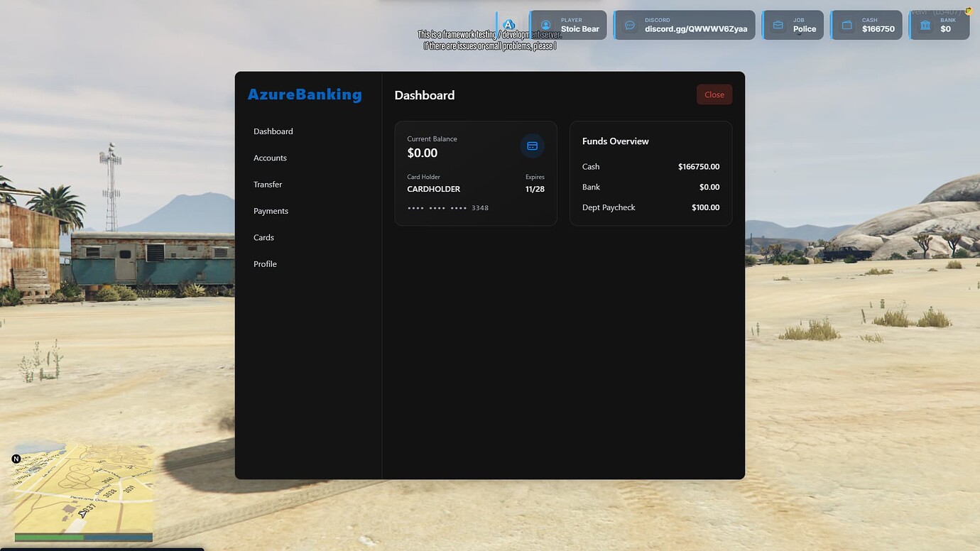Click the credit card icon on Current Balance card
This screenshot has width=980, height=551.
click(532, 146)
